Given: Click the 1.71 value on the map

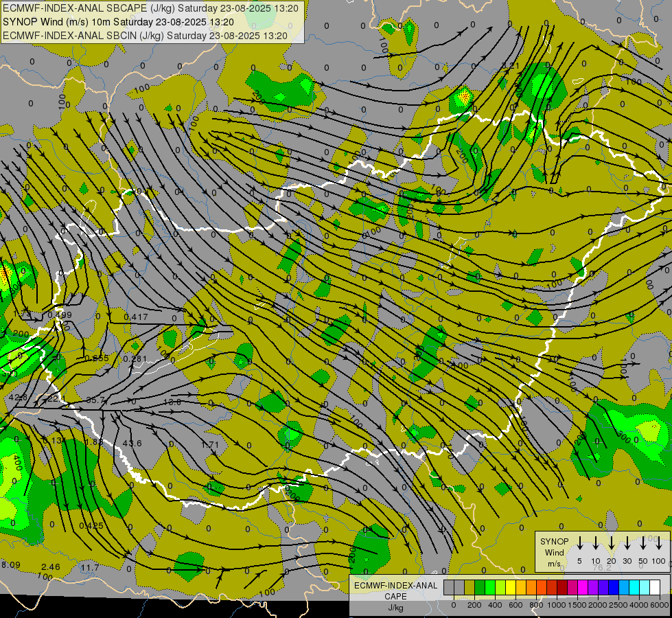Looking at the screenshot, I should coord(210,444).
